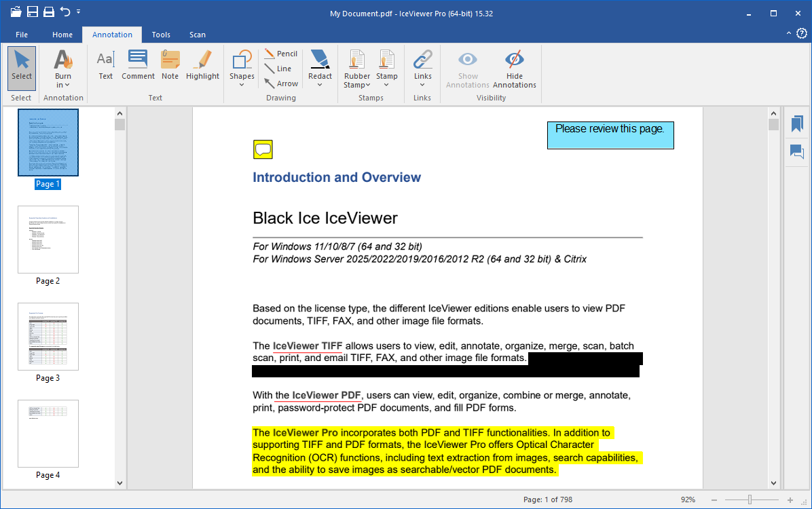Jump to the Page 3 thumbnail
The image size is (812, 509).
48,337
